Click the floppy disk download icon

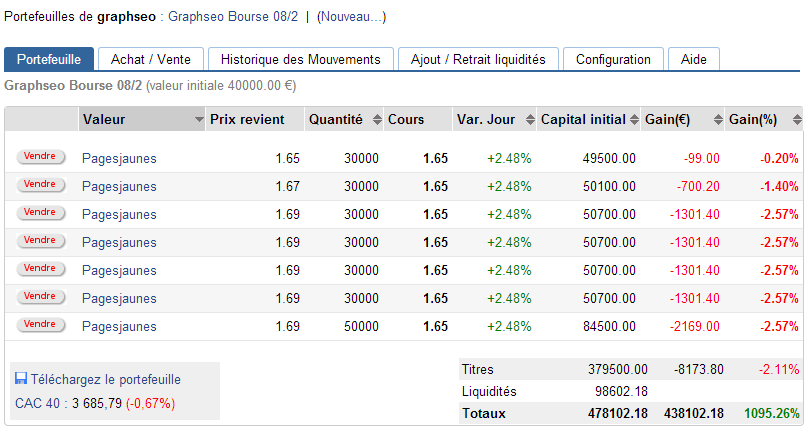point(21,379)
